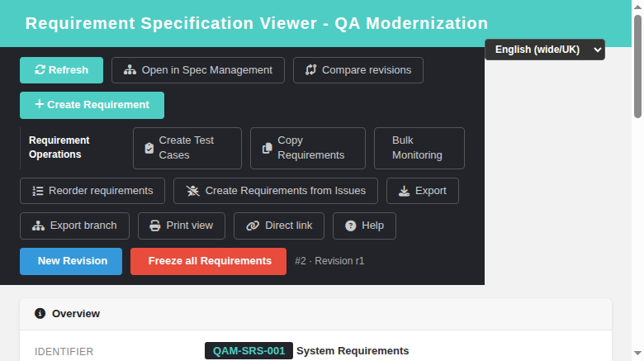Click the copy icon in Copy Requirements
Screen dimensions: 644x361
pos(267,148)
